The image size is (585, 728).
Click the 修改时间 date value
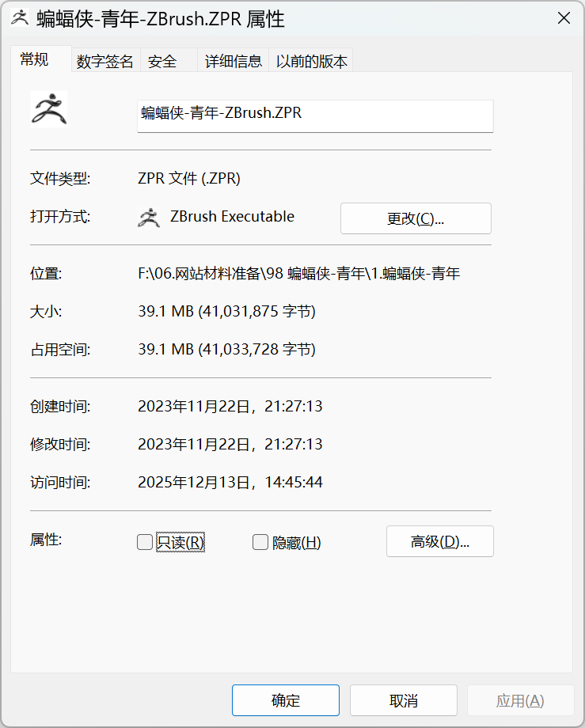[230, 445]
